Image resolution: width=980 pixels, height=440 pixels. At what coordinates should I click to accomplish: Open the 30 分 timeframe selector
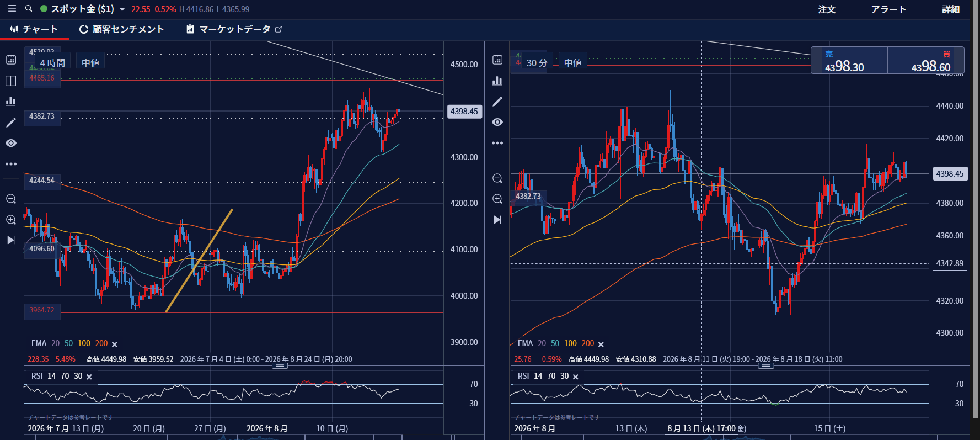point(537,63)
